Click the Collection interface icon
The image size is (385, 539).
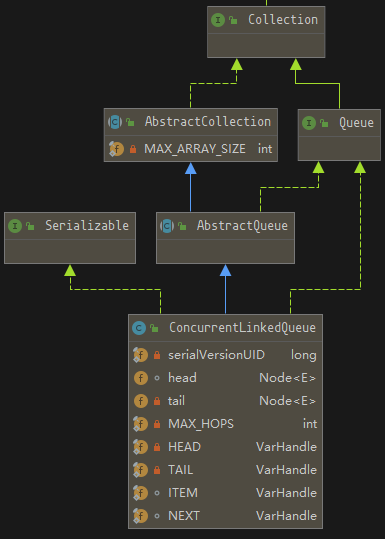[x=218, y=20]
